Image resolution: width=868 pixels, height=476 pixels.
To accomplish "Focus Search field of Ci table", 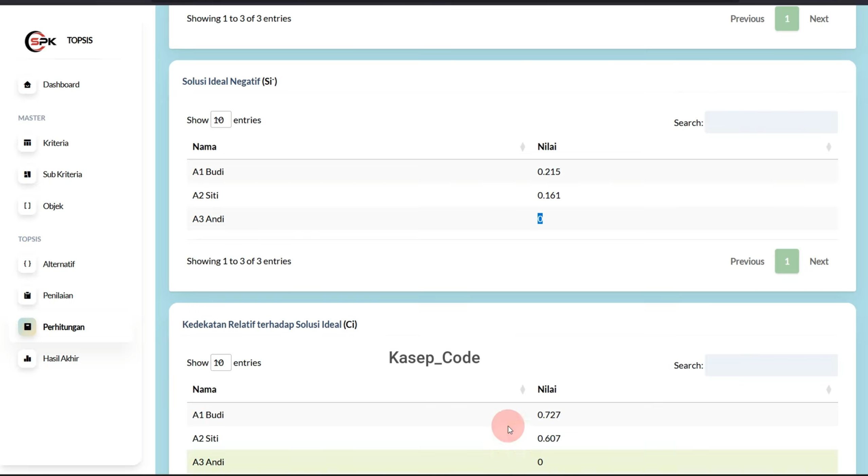I will (x=771, y=365).
